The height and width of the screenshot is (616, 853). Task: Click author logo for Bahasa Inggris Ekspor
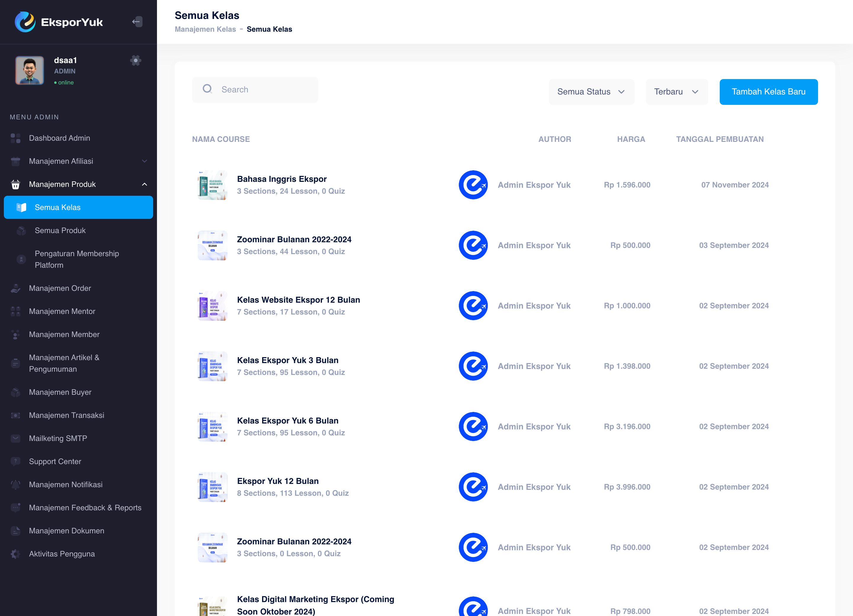(x=473, y=185)
